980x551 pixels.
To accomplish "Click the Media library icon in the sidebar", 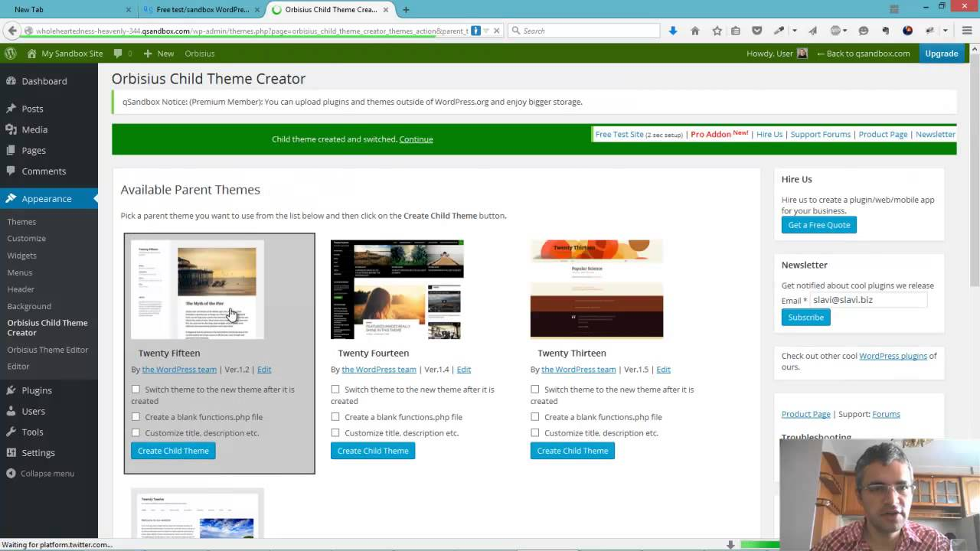I will coord(15,129).
